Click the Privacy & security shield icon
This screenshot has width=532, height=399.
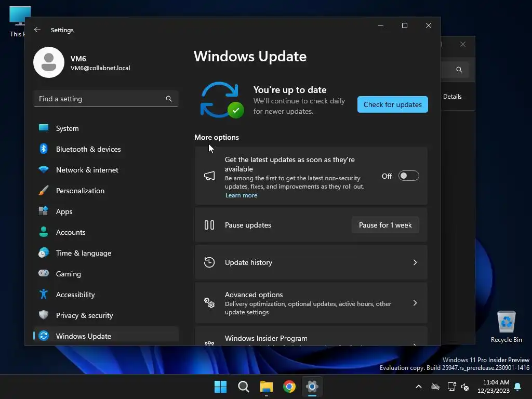[x=44, y=315]
